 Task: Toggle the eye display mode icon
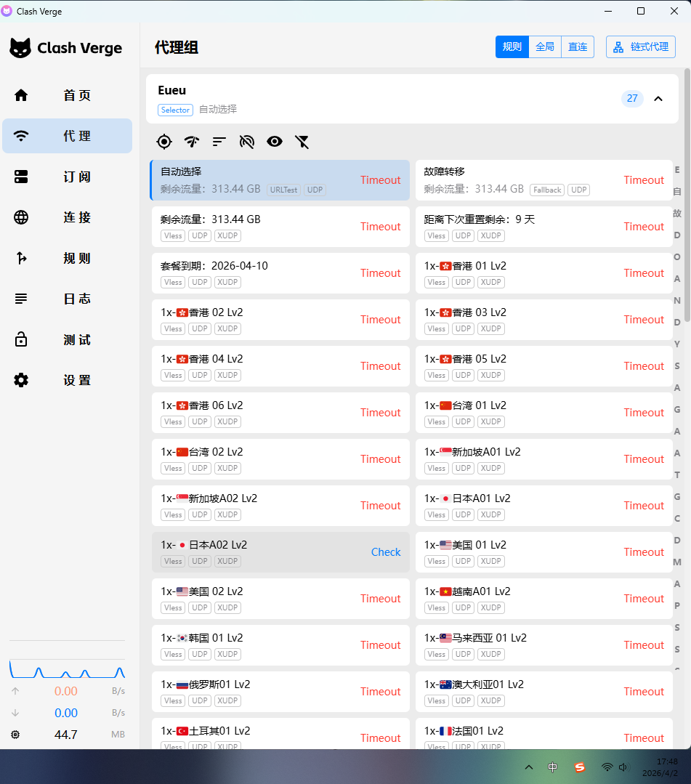tap(275, 142)
